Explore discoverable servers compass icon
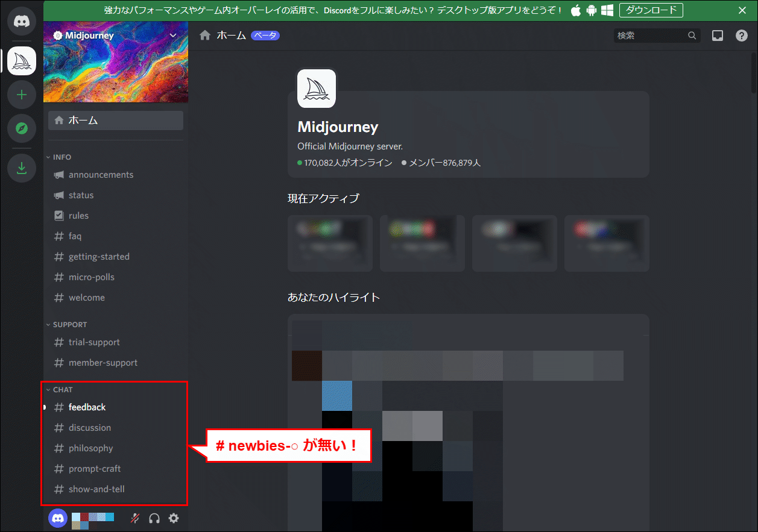758x532 pixels. [22, 128]
